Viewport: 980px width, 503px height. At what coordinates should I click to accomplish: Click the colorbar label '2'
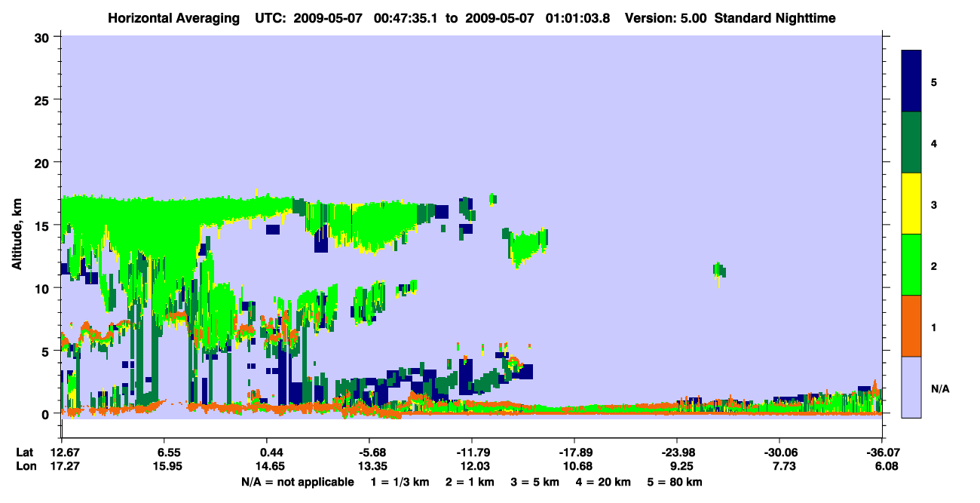934,265
